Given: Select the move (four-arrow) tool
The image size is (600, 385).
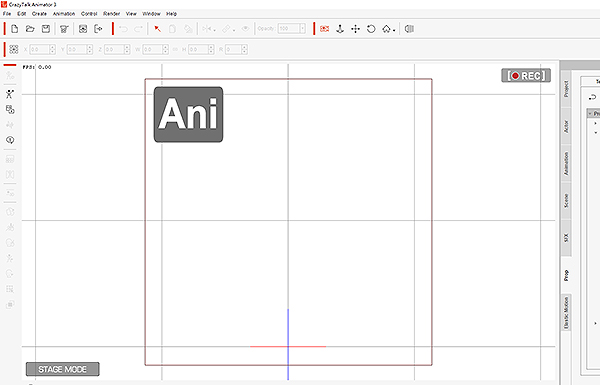Looking at the screenshot, I should (x=355, y=29).
